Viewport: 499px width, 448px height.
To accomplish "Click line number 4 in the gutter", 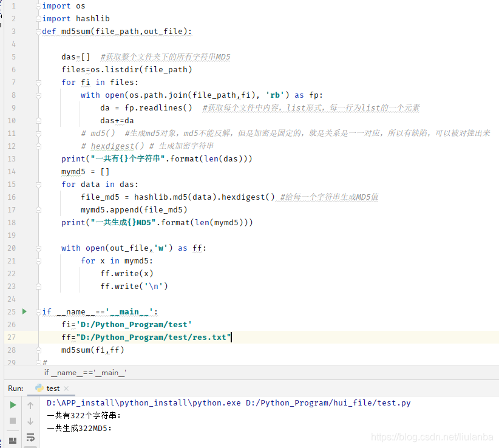I will (13, 44).
